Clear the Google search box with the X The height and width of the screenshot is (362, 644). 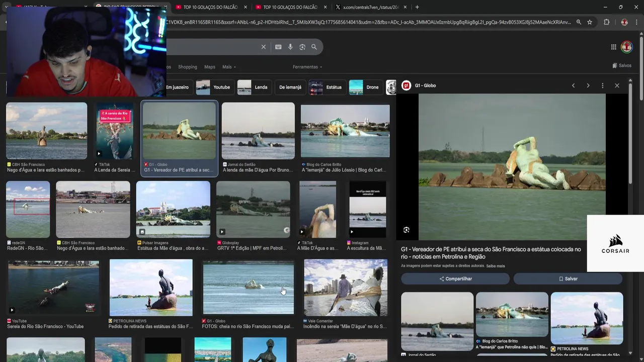(x=263, y=47)
